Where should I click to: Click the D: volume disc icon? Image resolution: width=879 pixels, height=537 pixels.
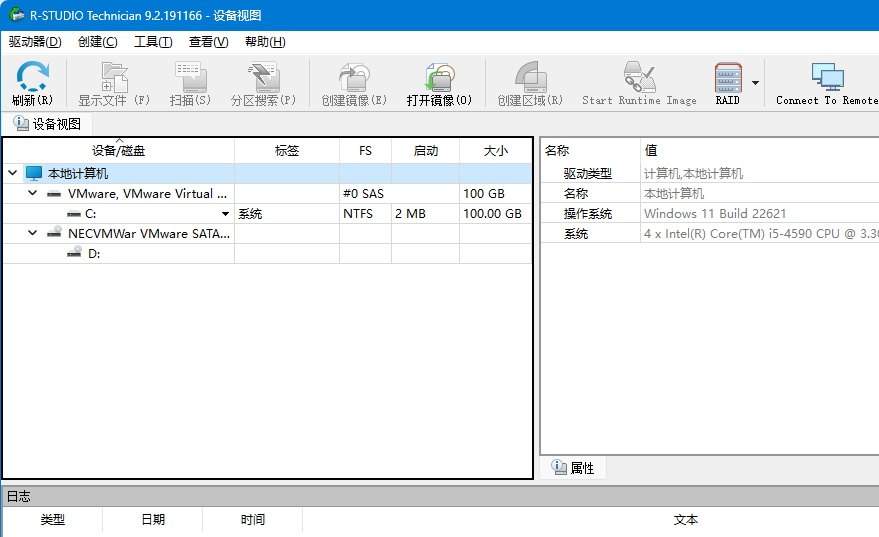[74, 253]
